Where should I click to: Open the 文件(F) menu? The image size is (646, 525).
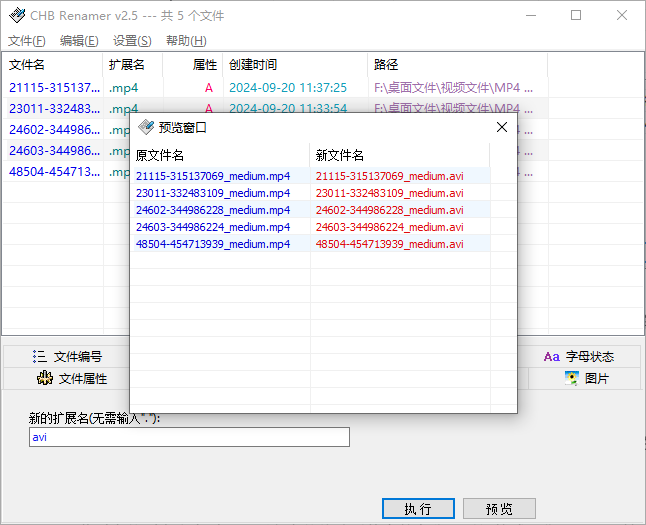27,41
